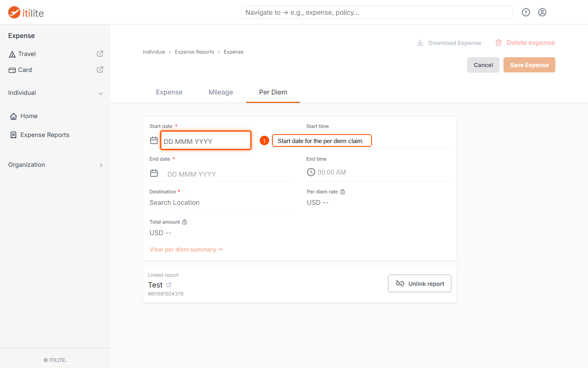588x368 pixels.
Task: Click the ITILITE copyright footer text
Action: (x=55, y=360)
